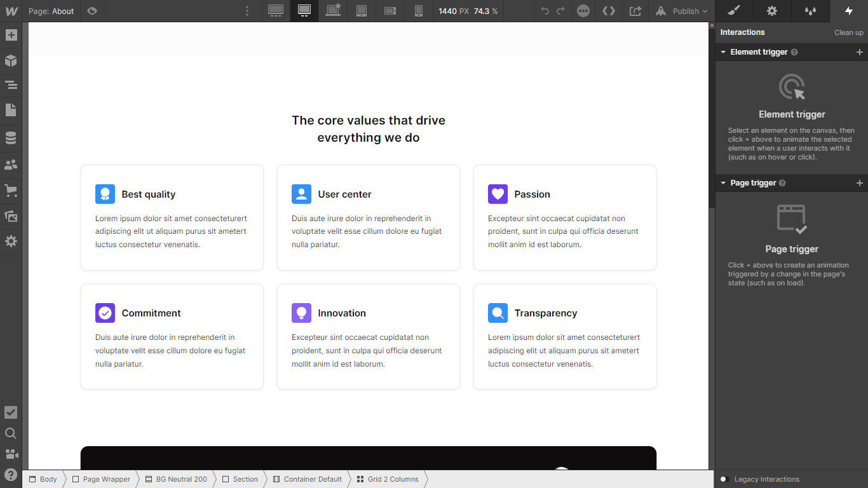Open the CMS Collections panel
The image size is (868, 488).
point(10,137)
